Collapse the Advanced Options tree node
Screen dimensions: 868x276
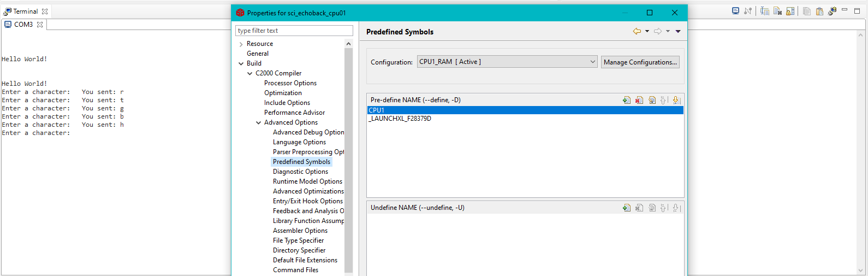[259, 122]
